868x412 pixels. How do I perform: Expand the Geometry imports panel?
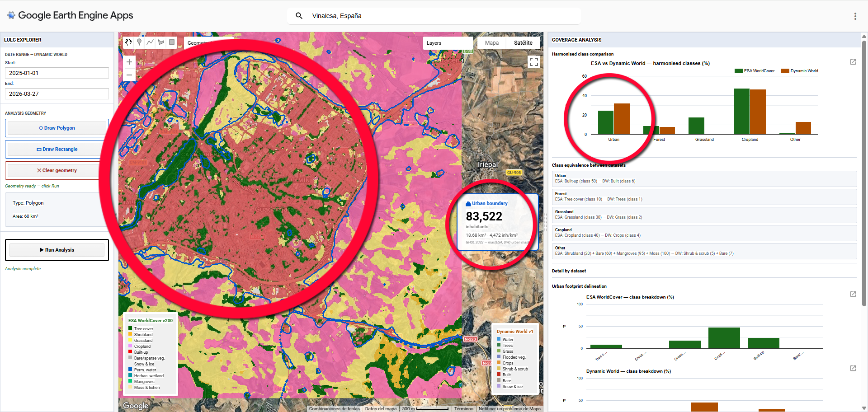198,43
